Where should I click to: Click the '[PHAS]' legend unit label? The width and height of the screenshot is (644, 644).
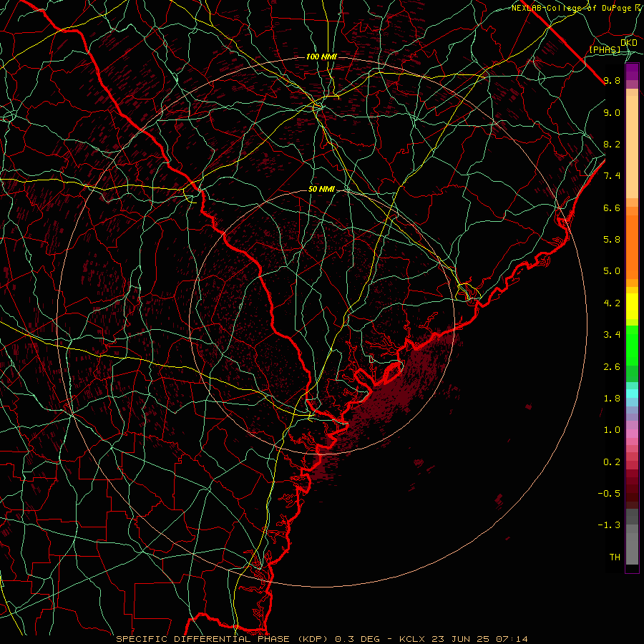click(x=605, y=49)
